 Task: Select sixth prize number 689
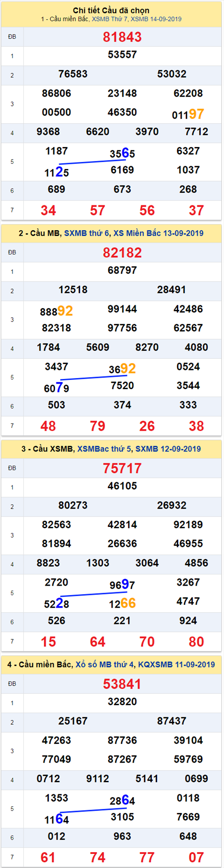(x=56, y=189)
